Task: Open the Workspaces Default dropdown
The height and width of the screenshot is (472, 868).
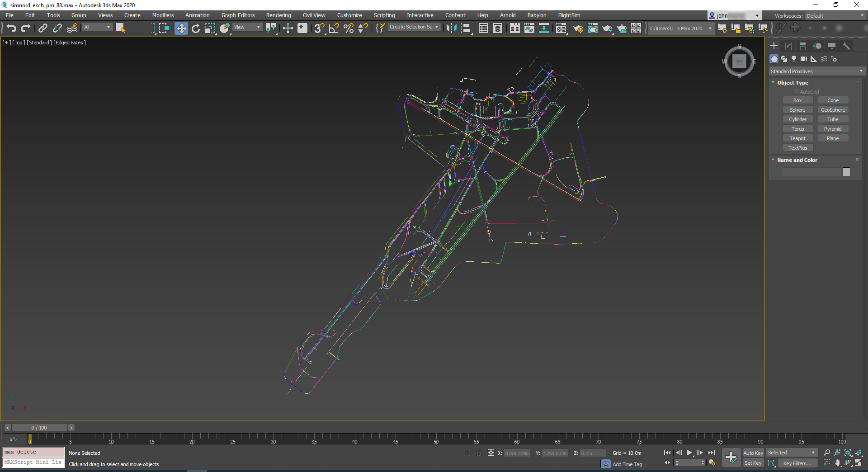Action: click(x=835, y=16)
